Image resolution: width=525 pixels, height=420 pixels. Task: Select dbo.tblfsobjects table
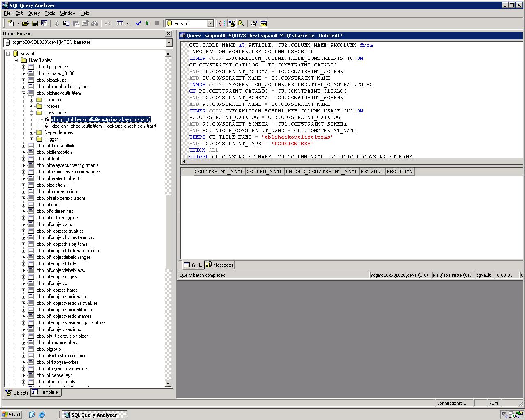tap(52, 283)
